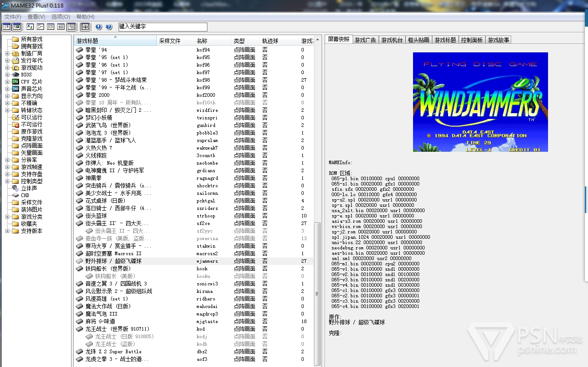Click the 不可运行 red X folder icon
The image size is (588, 367).
(x=16, y=124)
